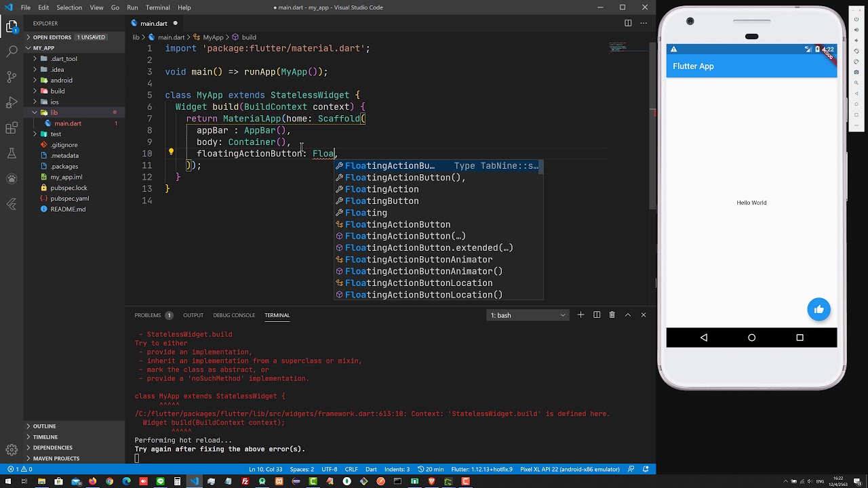Open the Explorer view in activity bar
868x488 pixels.
(12, 27)
